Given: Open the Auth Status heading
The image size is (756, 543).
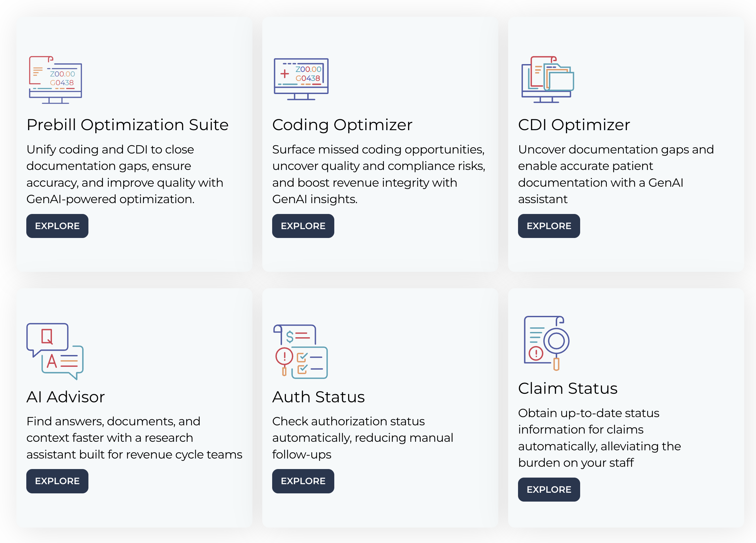Looking at the screenshot, I should pyautogui.click(x=318, y=397).
